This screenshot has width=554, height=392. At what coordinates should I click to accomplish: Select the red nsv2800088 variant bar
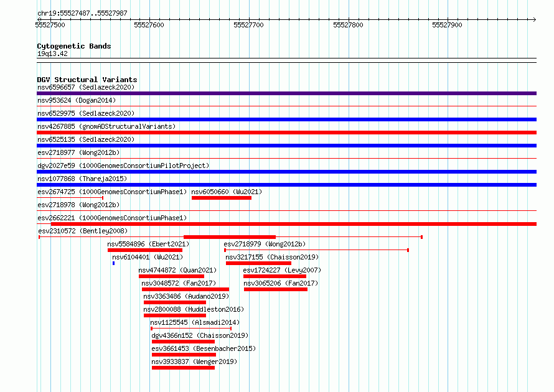pos(174,315)
